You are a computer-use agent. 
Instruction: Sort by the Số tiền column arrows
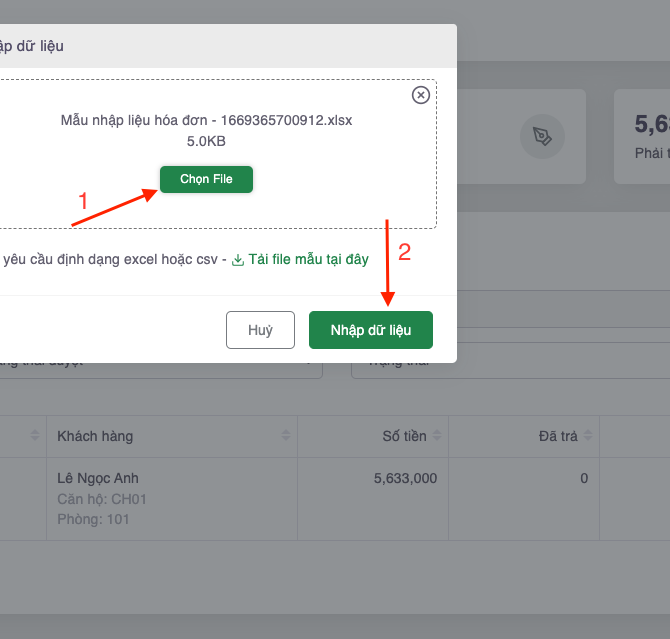coord(437,436)
